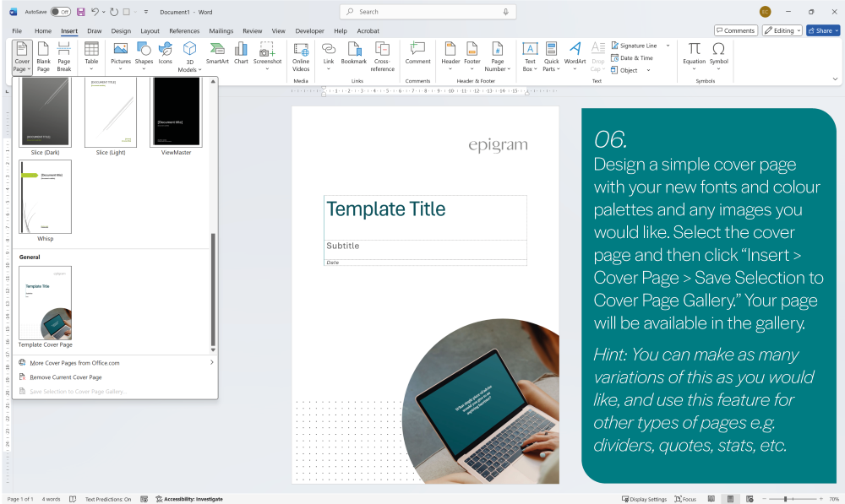Open the Symbol menu
Screen dimensions: 845x504
[718, 57]
